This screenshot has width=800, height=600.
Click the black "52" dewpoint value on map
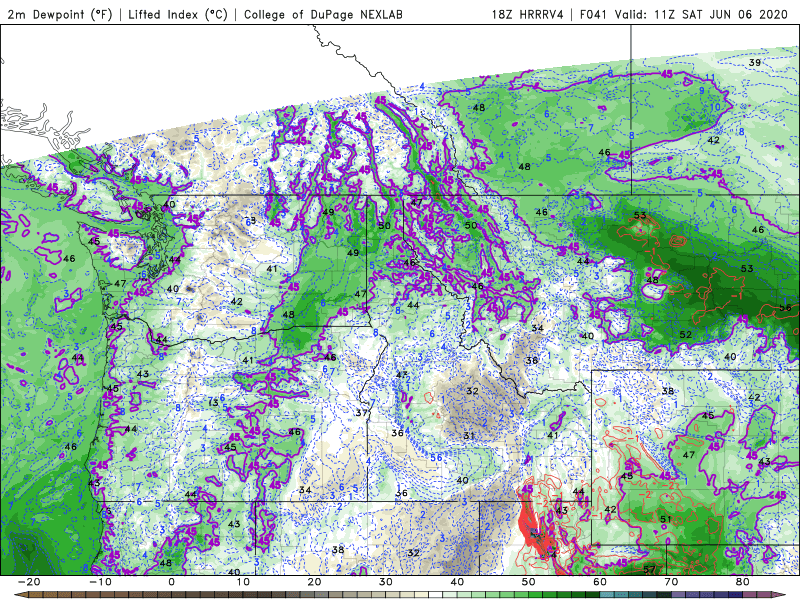click(x=686, y=335)
